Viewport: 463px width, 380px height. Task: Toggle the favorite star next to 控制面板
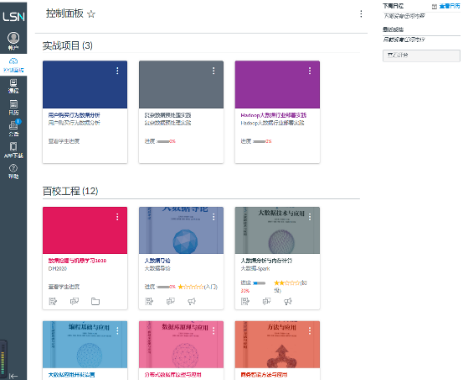coord(91,14)
